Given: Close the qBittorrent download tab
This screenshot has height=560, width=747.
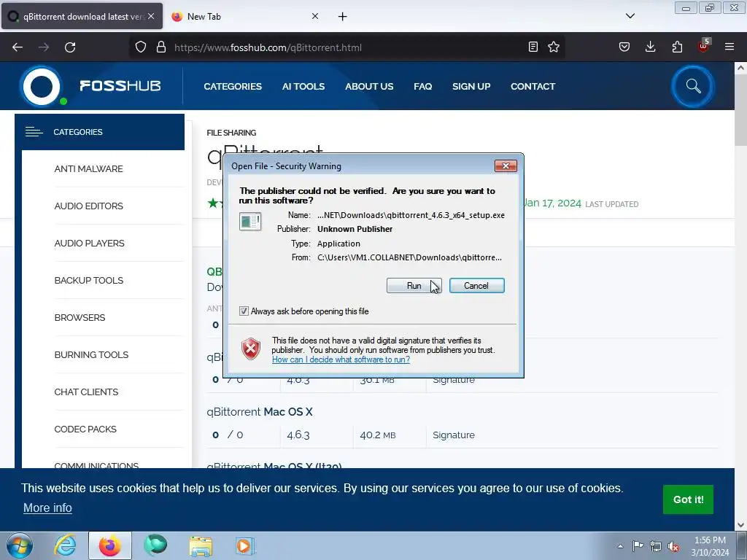Looking at the screenshot, I should pos(151,16).
